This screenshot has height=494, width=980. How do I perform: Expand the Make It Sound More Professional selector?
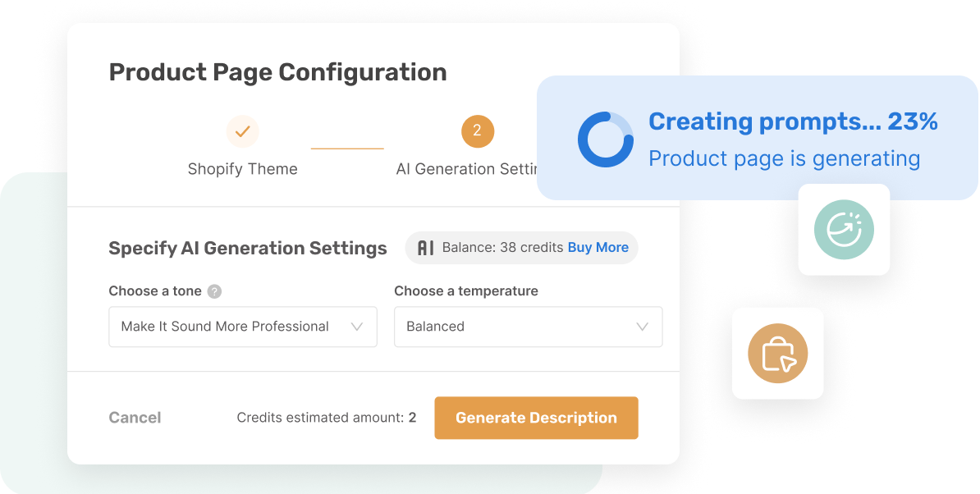(x=242, y=327)
